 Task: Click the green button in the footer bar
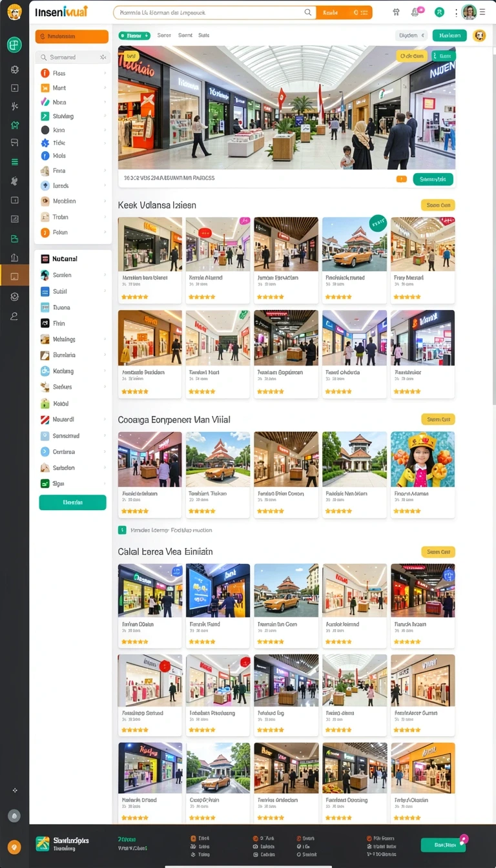coord(443,845)
